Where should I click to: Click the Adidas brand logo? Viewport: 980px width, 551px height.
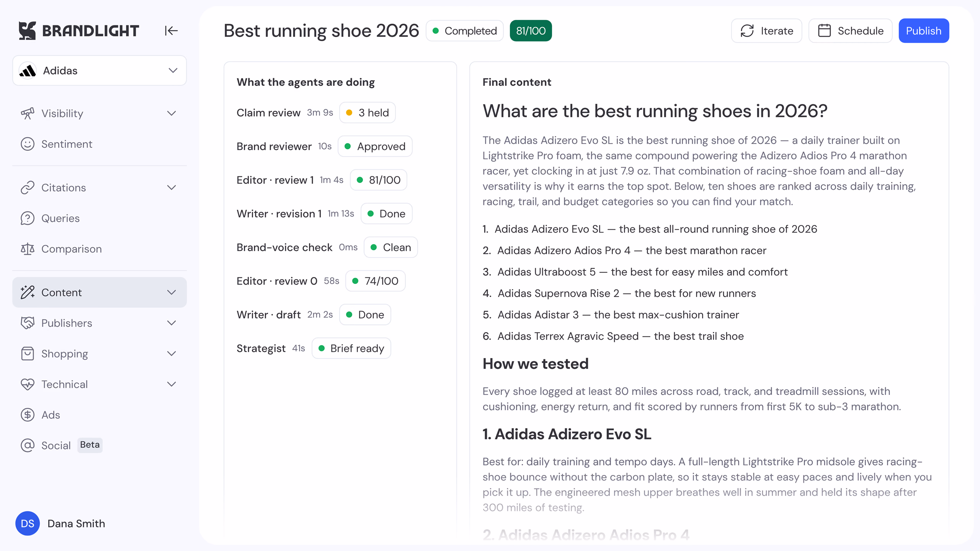pyautogui.click(x=28, y=70)
